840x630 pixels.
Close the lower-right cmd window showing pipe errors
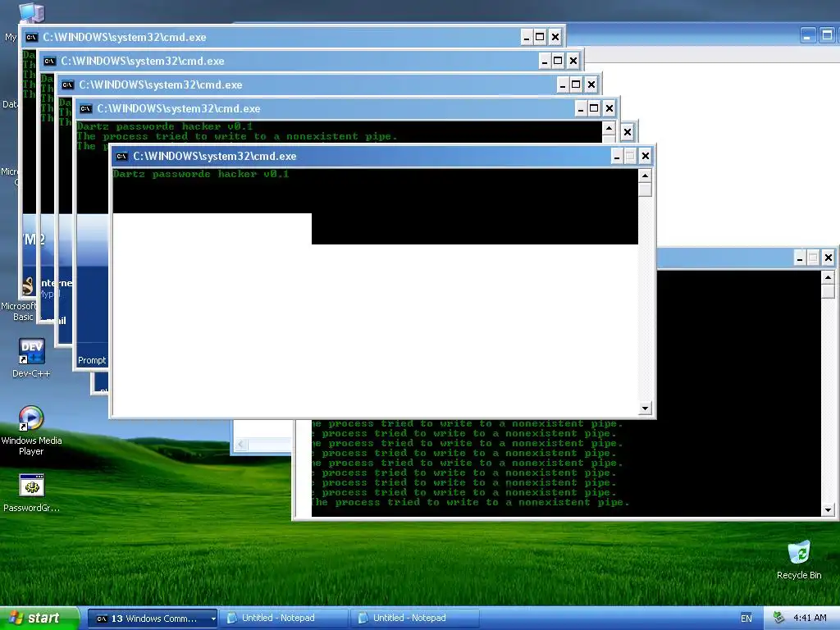point(829,258)
